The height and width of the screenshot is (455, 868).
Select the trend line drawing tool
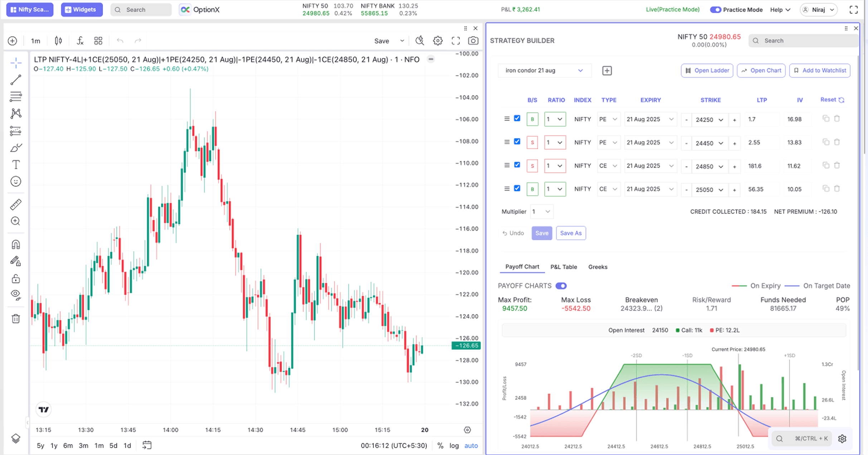(x=16, y=80)
